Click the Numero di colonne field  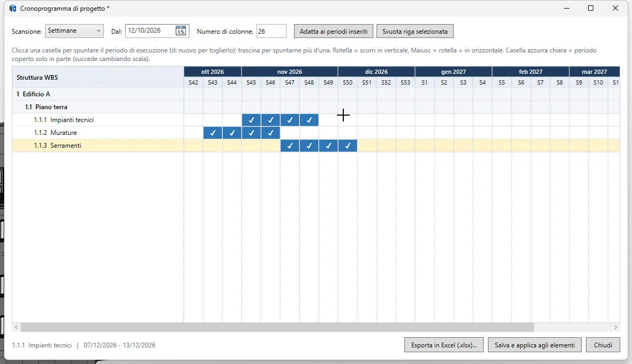coord(271,31)
